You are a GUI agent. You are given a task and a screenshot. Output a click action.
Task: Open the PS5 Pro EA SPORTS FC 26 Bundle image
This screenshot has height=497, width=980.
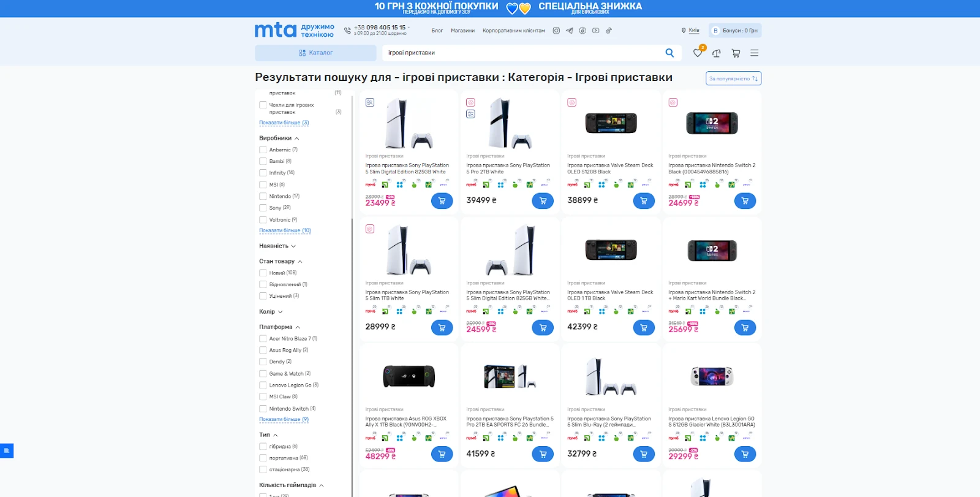pyautogui.click(x=510, y=376)
